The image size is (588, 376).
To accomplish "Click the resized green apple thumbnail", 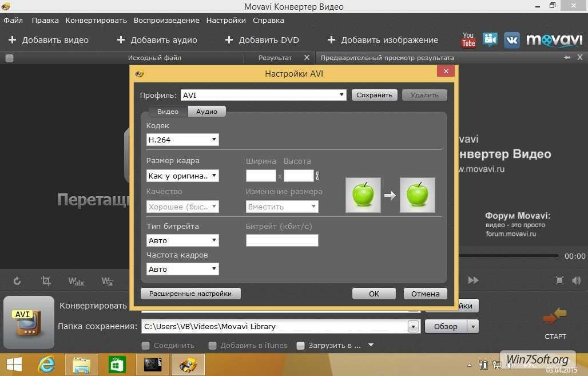I will click(x=418, y=195).
